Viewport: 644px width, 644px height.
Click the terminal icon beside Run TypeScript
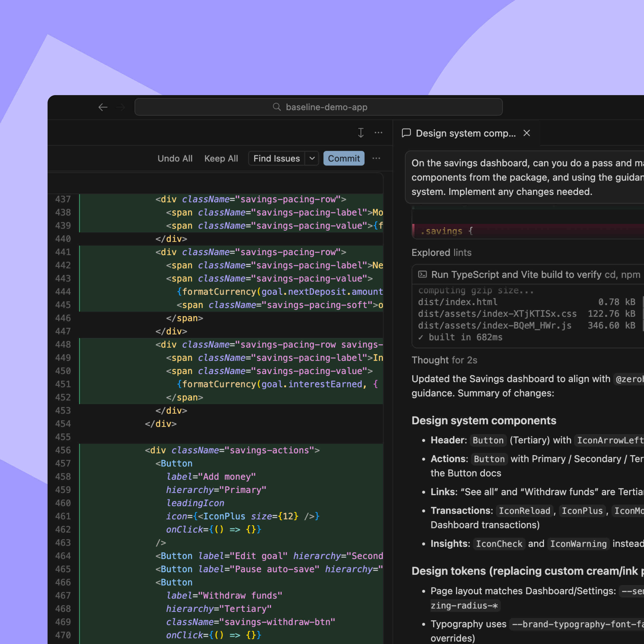[x=422, y=274]
